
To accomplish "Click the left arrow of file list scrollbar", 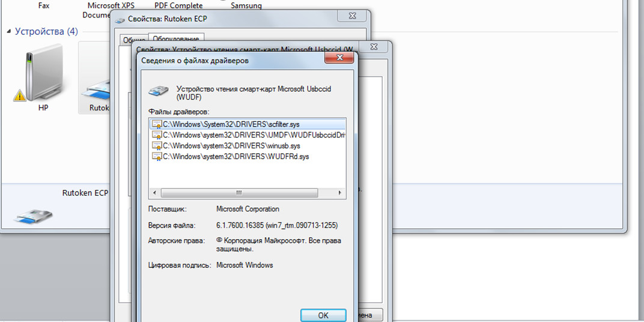I will click(154, 193).
